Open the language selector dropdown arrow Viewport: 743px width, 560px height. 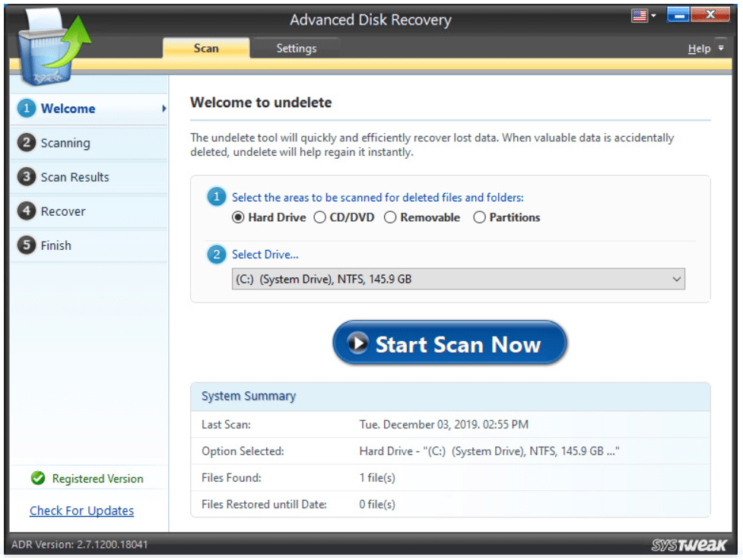click(653, 16)
